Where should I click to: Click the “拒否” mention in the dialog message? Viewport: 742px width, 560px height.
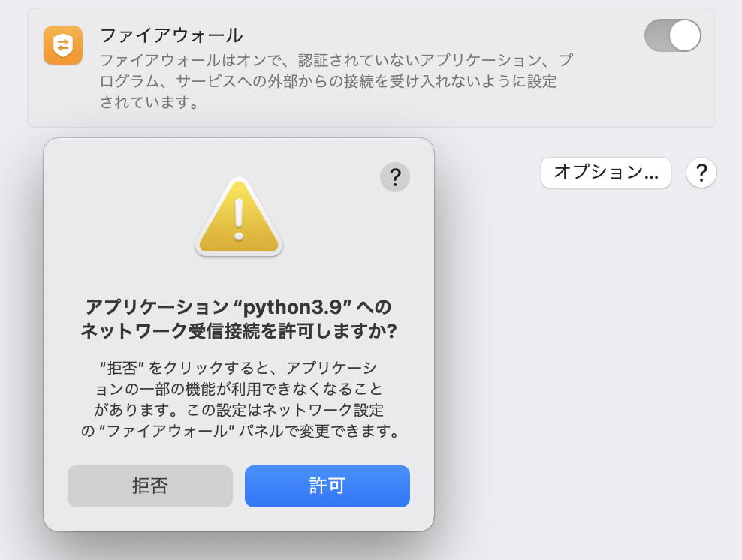coord(122,368)
